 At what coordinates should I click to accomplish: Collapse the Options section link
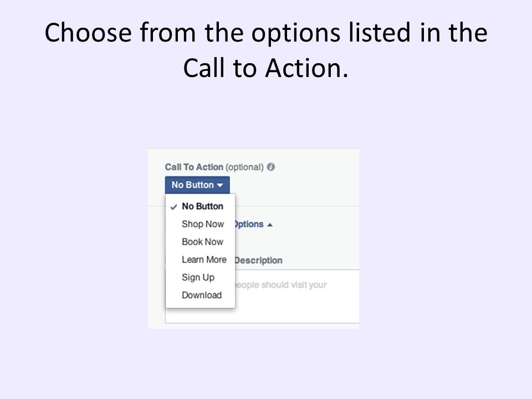click(249, 224)
